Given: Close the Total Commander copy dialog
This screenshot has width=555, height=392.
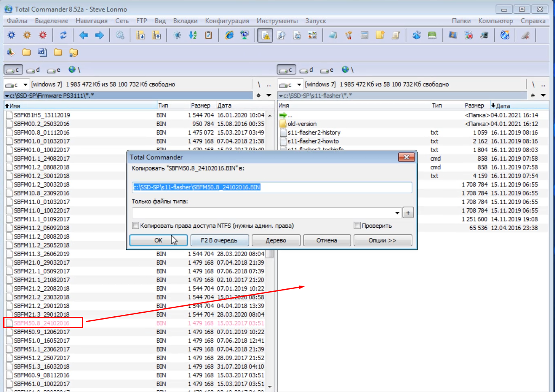Looking at the screenshot, I should click(407, 157).
